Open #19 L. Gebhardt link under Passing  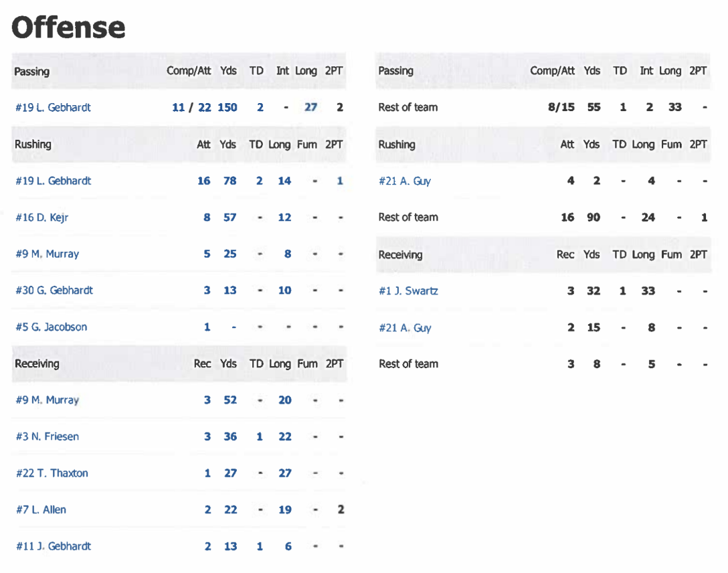click(x=53, y=107)
